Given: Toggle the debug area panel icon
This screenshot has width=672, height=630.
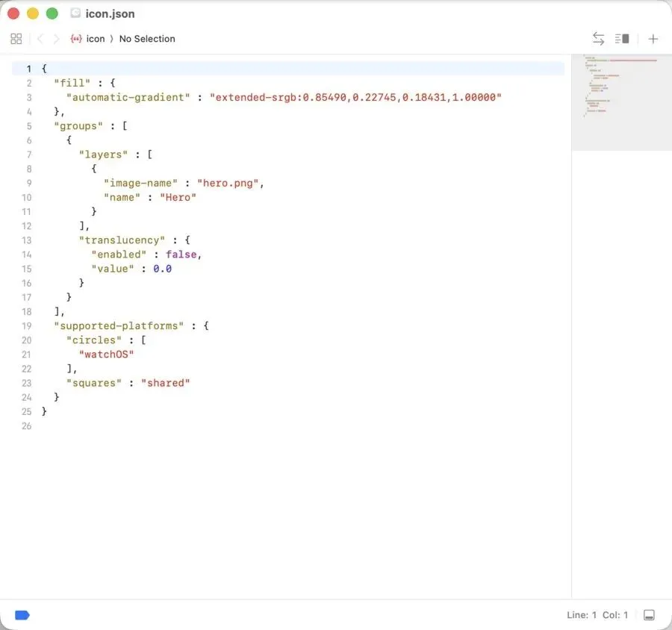Looking at the screenshot, I should pyautogui.click(x=649, y=615).
